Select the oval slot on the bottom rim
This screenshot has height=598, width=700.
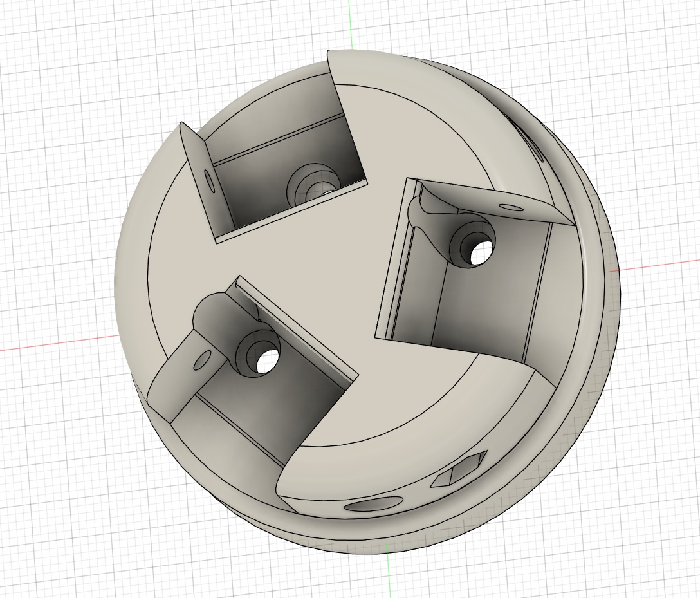(372, 507)
